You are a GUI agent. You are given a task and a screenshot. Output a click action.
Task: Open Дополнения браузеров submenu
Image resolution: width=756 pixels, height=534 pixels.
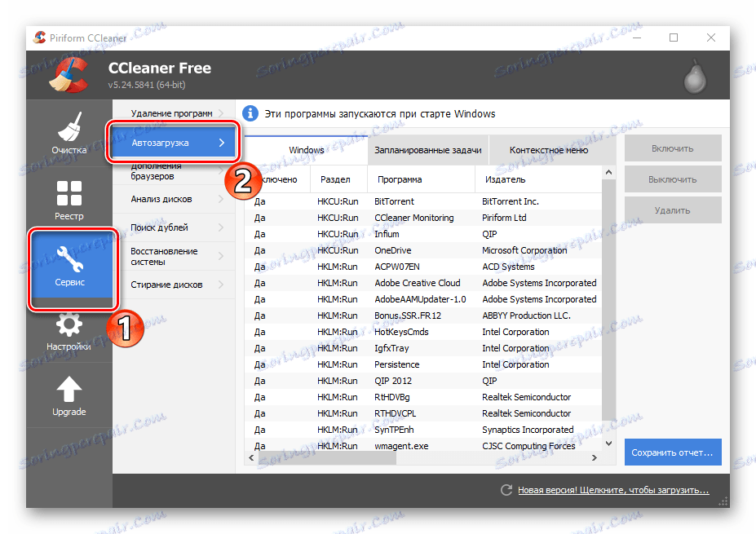(x=174, y=170)
